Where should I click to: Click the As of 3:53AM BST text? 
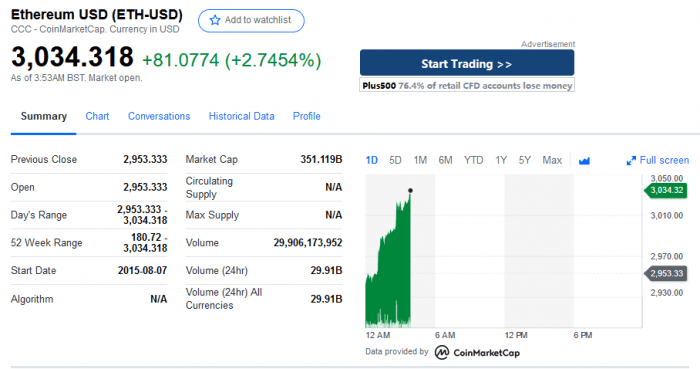77,78
